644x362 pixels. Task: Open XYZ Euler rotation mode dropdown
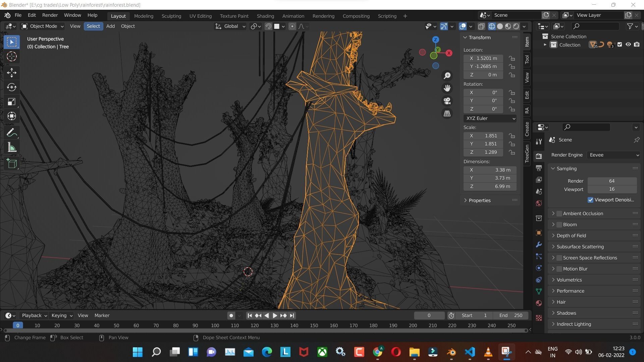(x=490, y=118)
